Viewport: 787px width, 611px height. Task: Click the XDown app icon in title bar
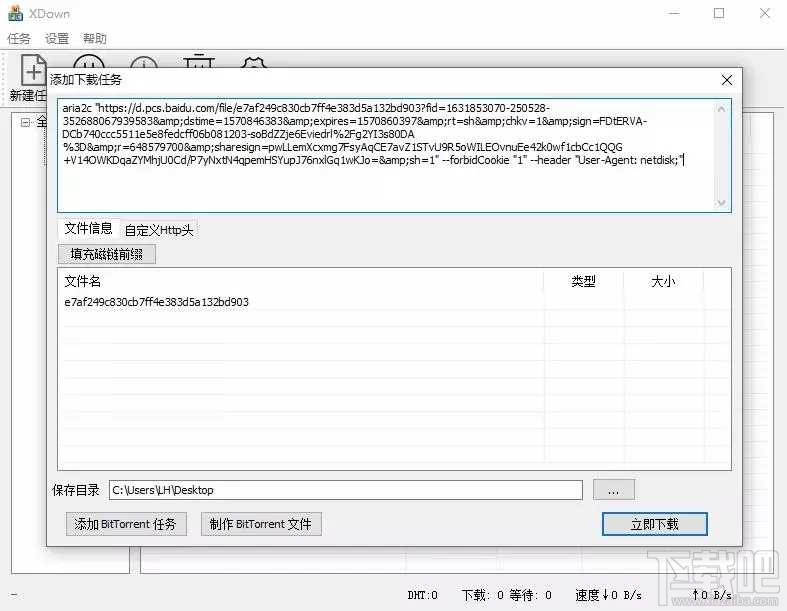pyautogui.click(x=15, y=13)
